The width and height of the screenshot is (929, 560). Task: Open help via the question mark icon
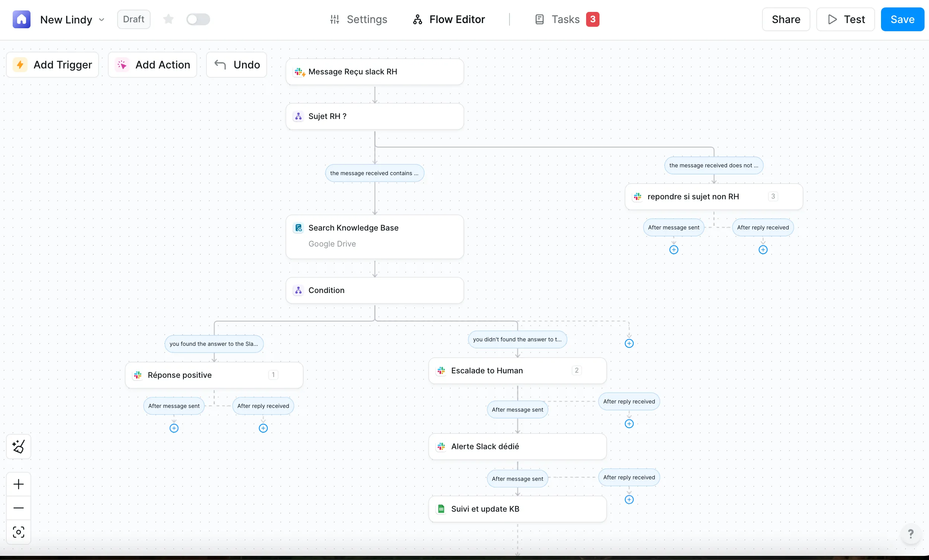pos(911,534)
